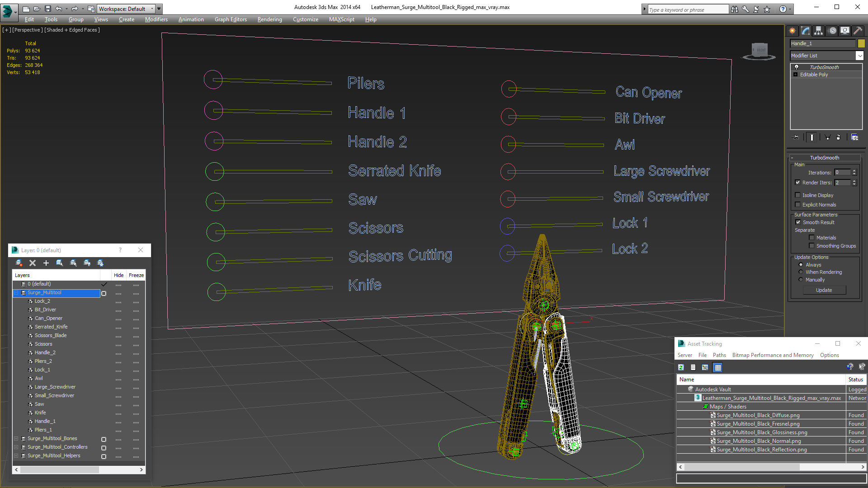Open the Utilities hammer panel tab
The height and width of the screenshot is (488, 868).
point(857,31)
